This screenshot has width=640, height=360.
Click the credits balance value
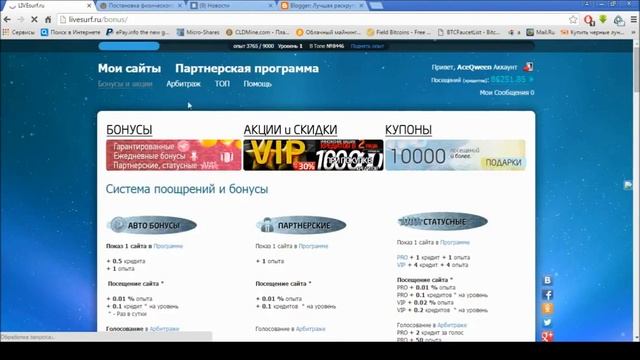509,79
